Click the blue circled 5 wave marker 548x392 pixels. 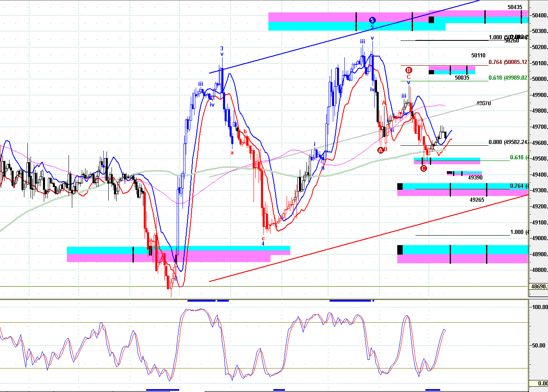click(x=372, y=20)
